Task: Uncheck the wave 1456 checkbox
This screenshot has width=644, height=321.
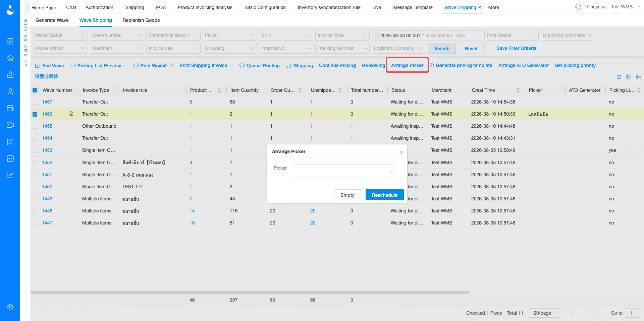Action: [35, 114]
